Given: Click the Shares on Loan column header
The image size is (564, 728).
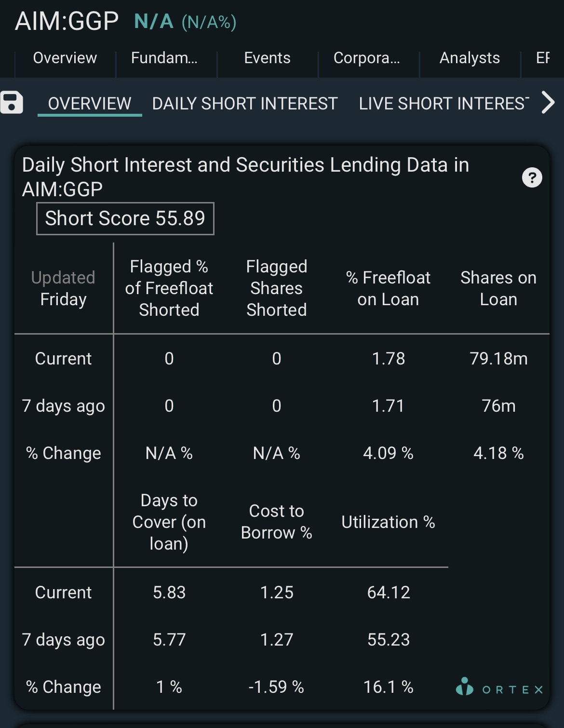Looking at the screenshot, I should click(498, 288).
